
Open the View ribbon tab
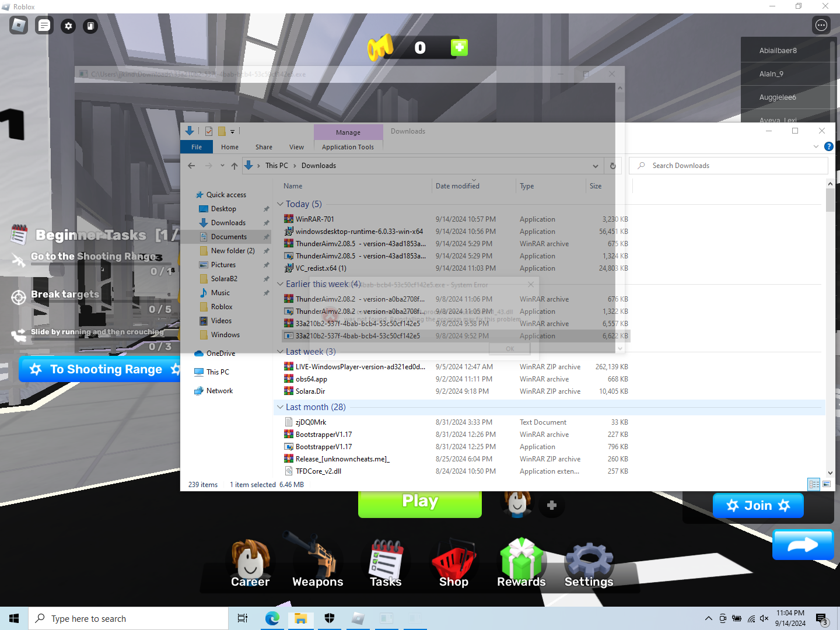coord(296,147)
